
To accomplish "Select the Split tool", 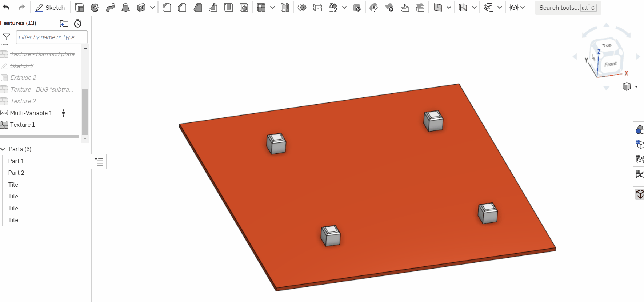I will tap(317, 8).
